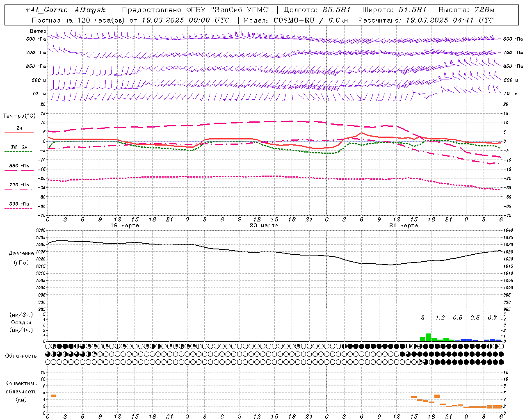Click the 3-hour precipitation value 1.2
The width and height of the screenshot is (525, 420).
click(440, 317)
